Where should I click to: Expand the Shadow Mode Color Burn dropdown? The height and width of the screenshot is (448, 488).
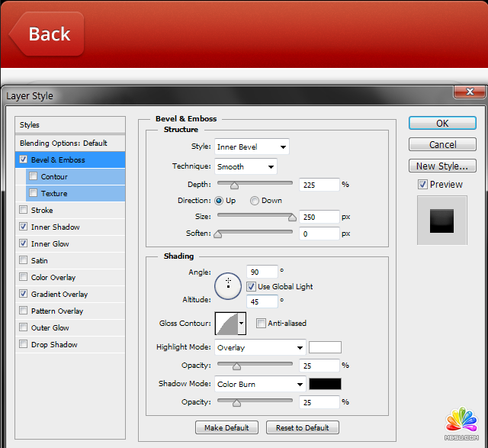click(259, 384)
